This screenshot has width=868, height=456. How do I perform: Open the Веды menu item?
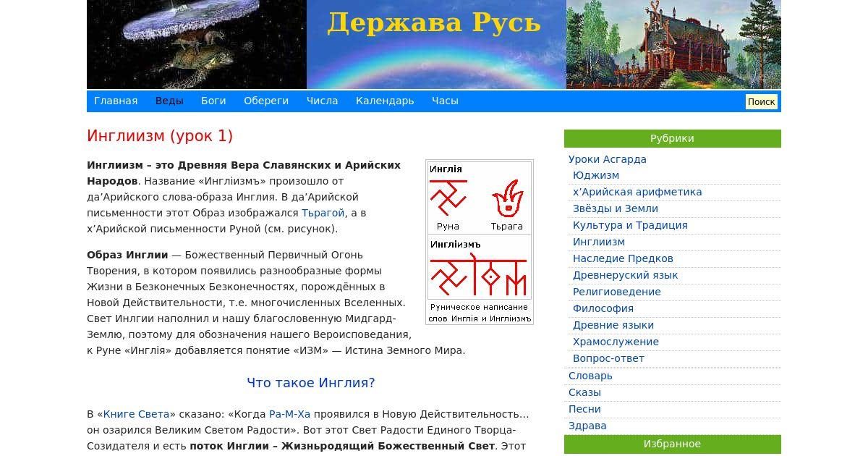169,101
